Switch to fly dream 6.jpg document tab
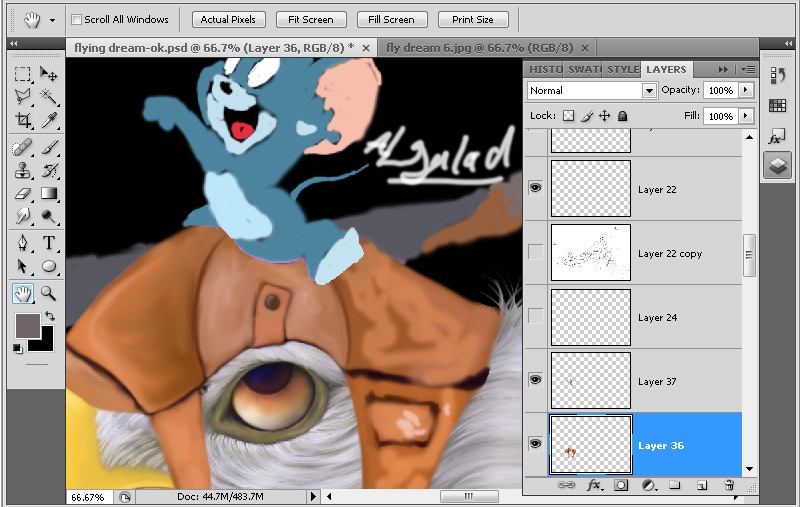This screenshot has height=507, width=800. click(x=480, y=48)
